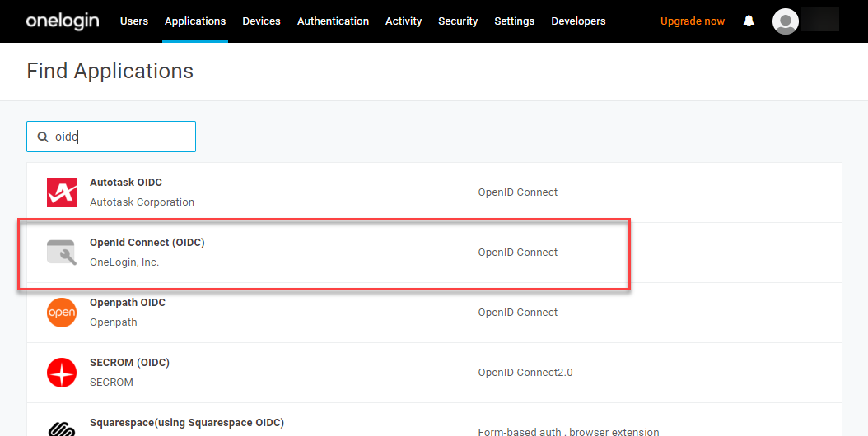Open the user profile avatar
The image size is (868, 436).
click(786, 21)
